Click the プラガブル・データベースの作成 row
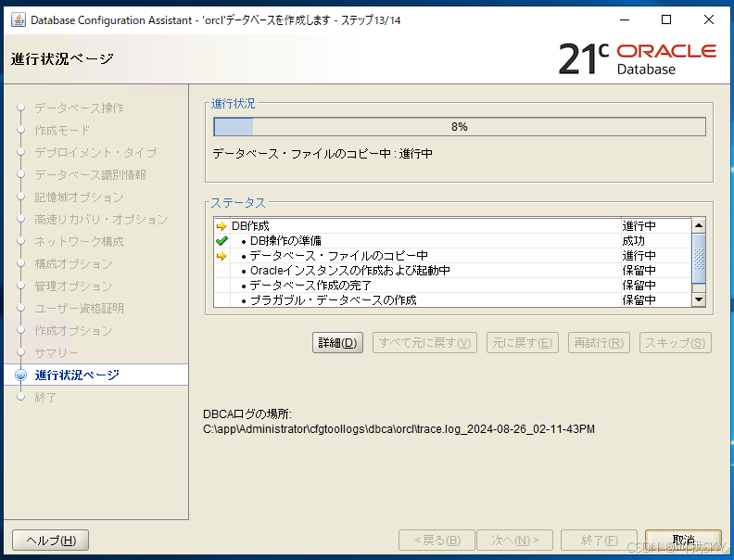The width and height of the screenshot is (734, 560). [x=452, y=300]
